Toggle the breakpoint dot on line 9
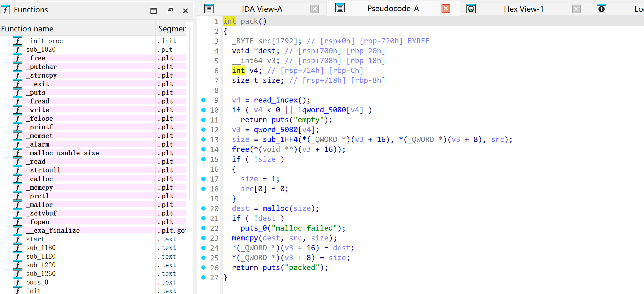The height and width of the screenshot is (294, 644). (x=203, y=100)
